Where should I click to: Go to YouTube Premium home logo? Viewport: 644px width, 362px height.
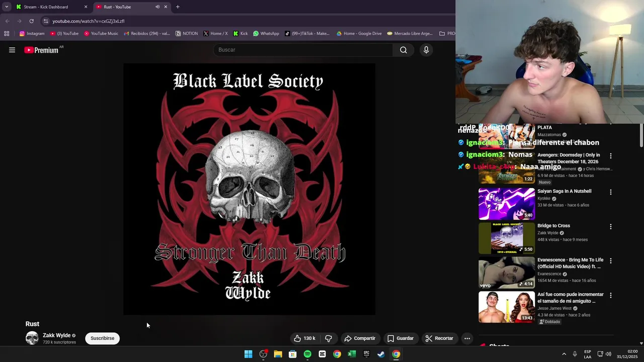click(41, 50)
